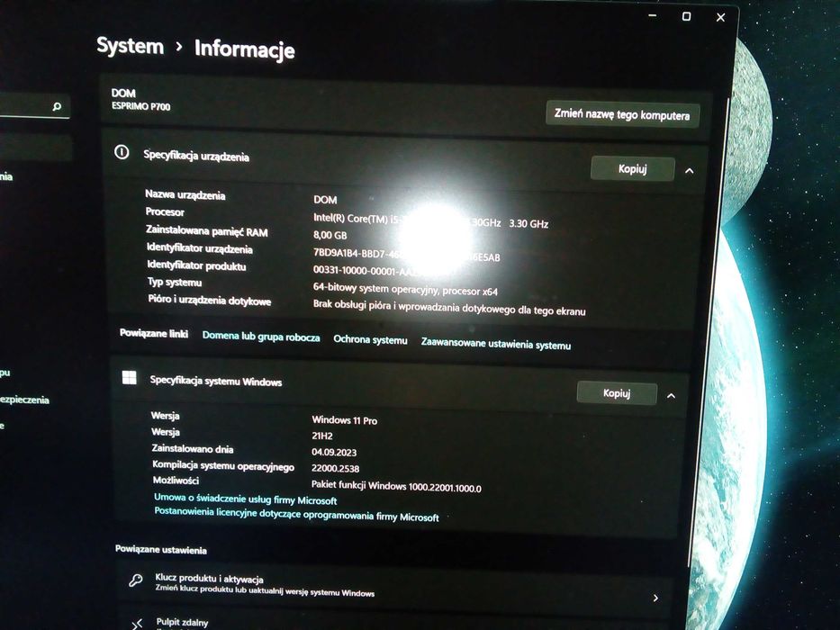Screen dimensions: 840x630
Task: Select the 8,00 GB RAM value
Action: (330, 235)
